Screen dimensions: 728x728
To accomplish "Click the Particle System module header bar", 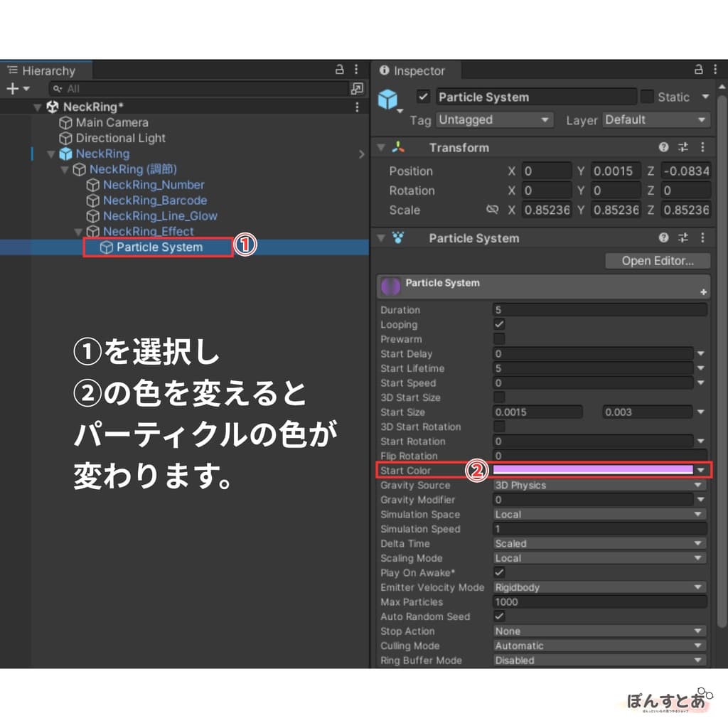I will [x=542, y=286].
